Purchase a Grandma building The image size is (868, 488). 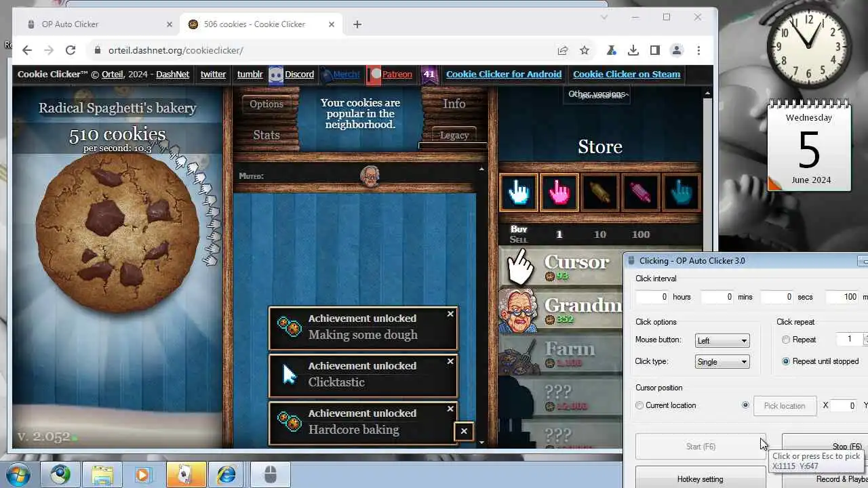(x=561, y=310)
